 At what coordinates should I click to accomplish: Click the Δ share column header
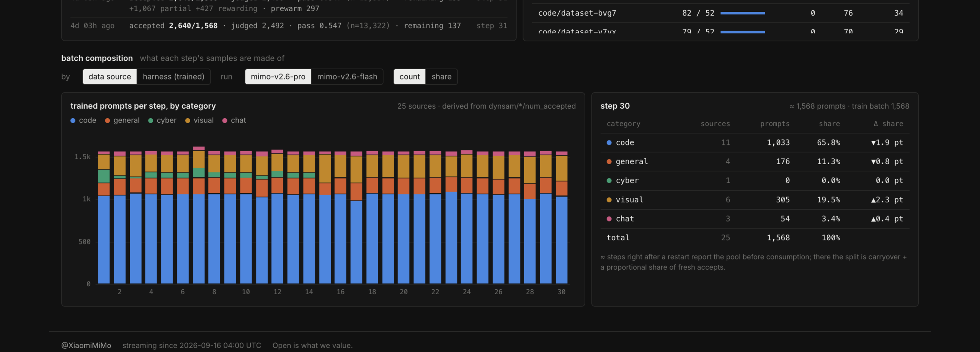pyautogui.click(x=888, y=124)
